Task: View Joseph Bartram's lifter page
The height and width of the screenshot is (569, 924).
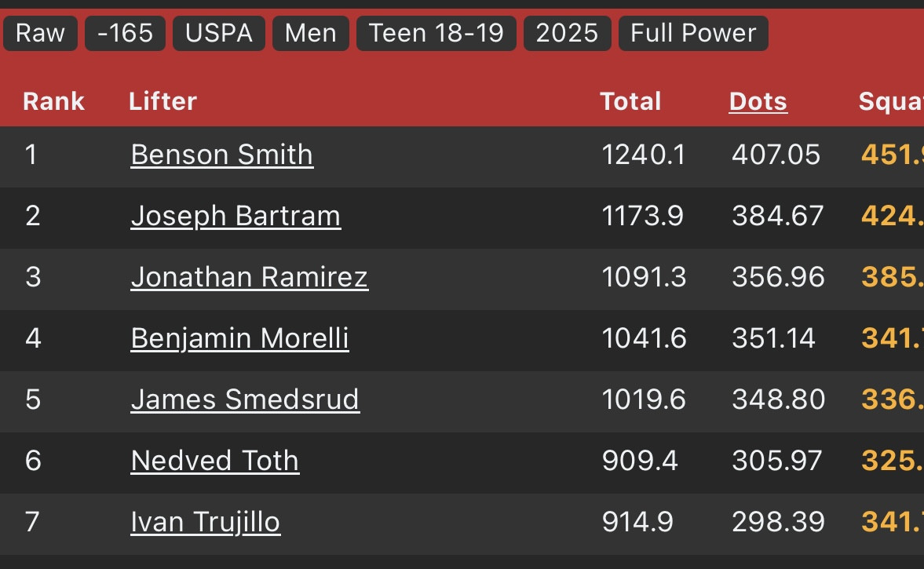Action: tap(236, 216)
